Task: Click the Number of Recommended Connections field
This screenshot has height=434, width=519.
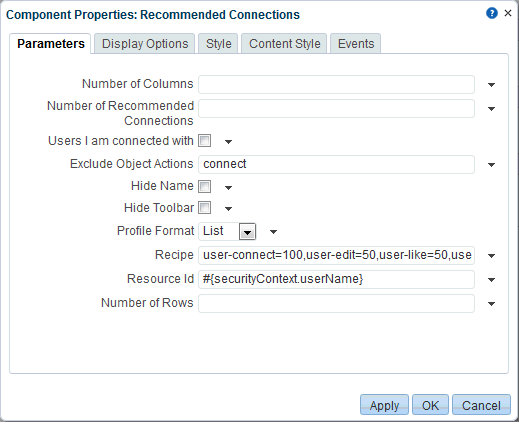Action: pyautogui.click(x=336, y=109)
